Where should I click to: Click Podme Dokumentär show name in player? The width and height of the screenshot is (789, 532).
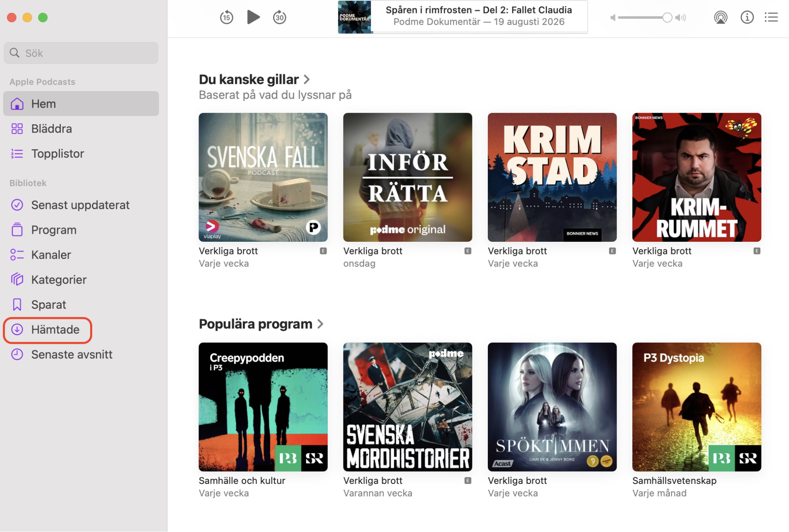(437, 22)
